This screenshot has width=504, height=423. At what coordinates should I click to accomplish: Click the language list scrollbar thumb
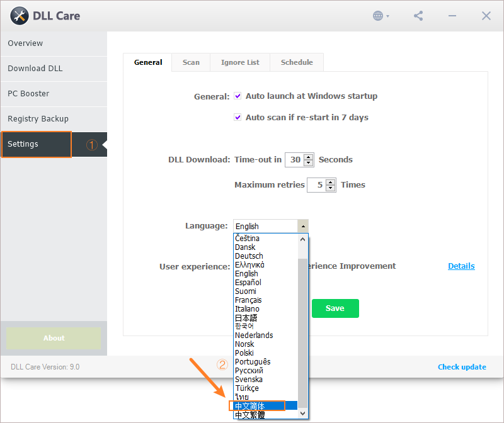pyautogui.click(x=302, y=334)
